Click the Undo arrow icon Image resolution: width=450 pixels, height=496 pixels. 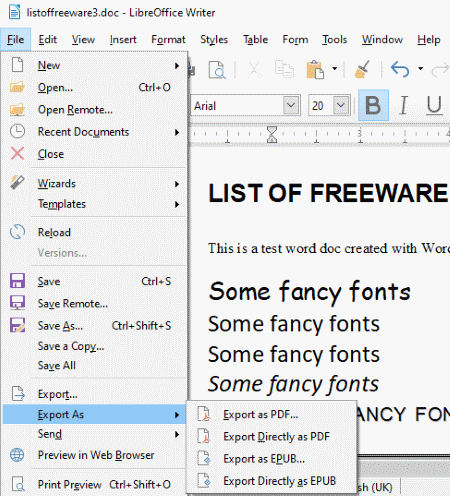[x=400, y=69]
